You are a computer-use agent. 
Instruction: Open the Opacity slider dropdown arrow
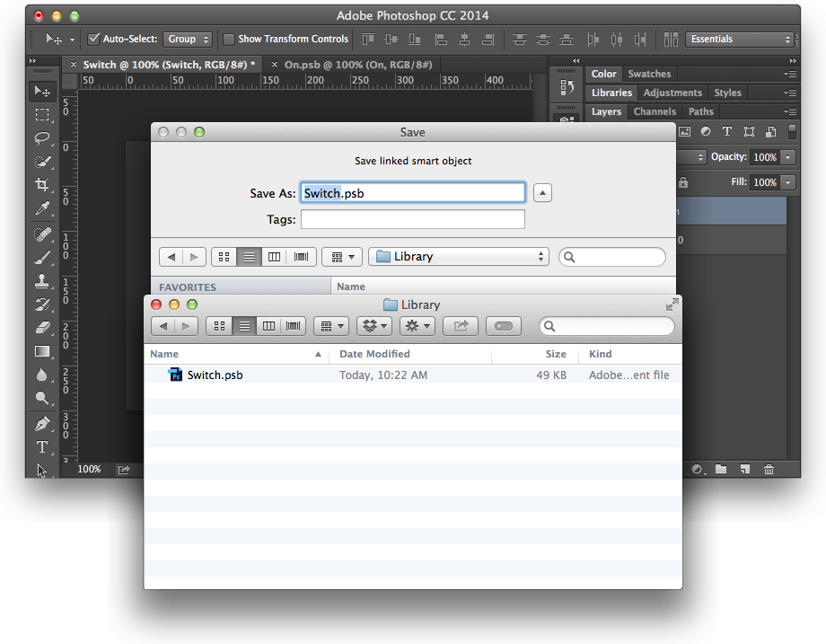[x=788, y=157]
